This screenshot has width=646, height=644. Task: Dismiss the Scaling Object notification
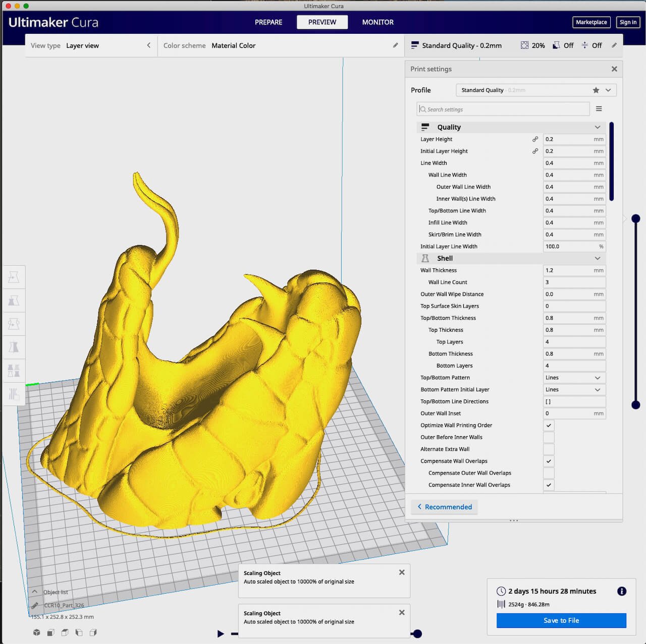pos(402,572)
